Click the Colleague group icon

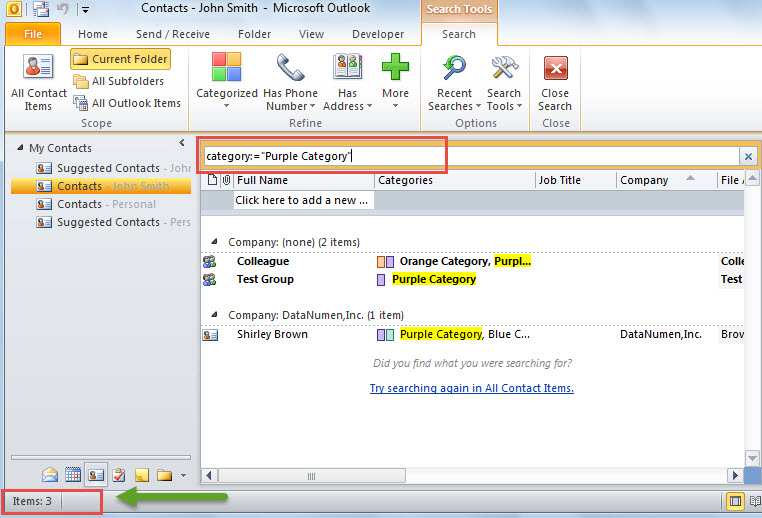tap(209, 262)
